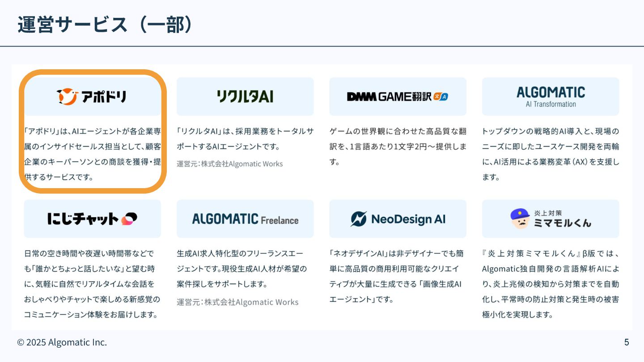Click the にじチャット speech bubble icon
The height and width of the screenshot is (362, 644).
coord(129,219)
